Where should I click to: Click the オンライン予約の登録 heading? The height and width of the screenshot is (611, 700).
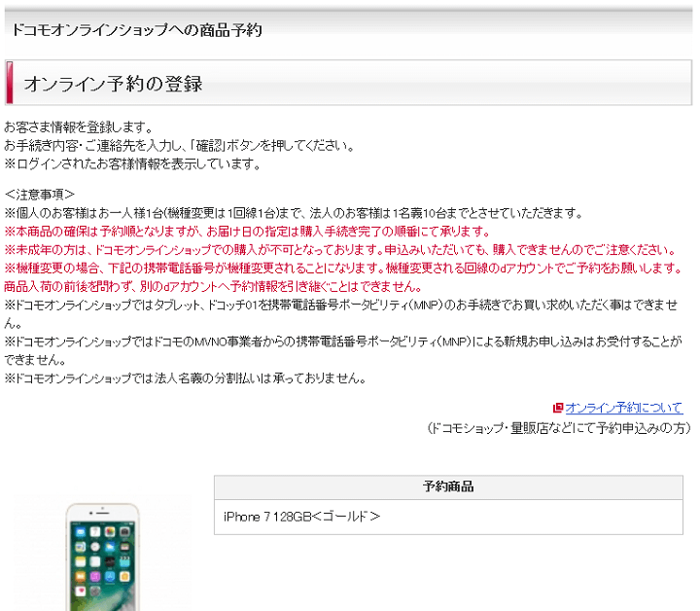[x=114, y=84]
